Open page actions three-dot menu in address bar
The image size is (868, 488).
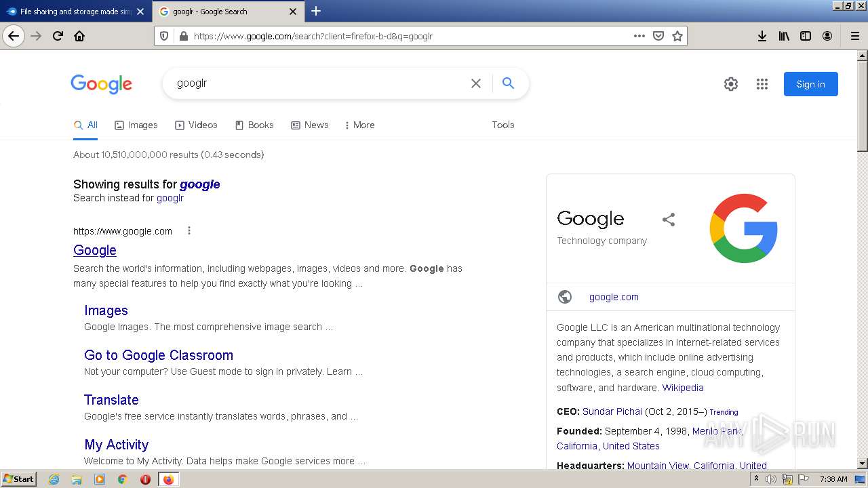click(639, 36)
